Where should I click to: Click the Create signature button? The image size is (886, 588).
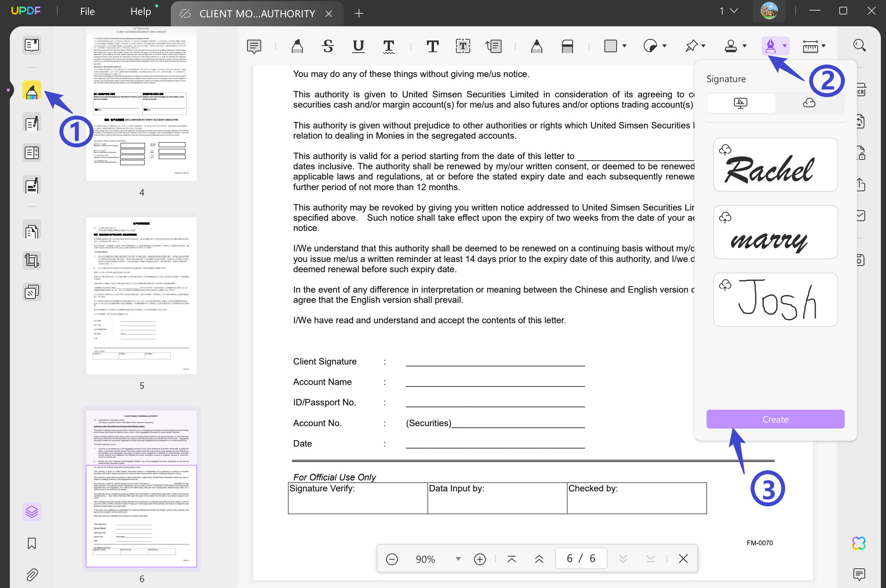click(x=775, y=419)
